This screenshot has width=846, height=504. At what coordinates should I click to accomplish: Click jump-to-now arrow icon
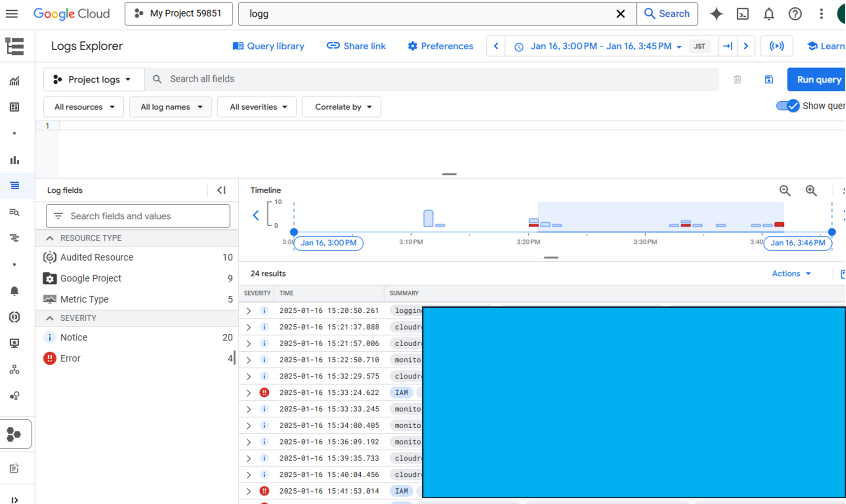728,46
